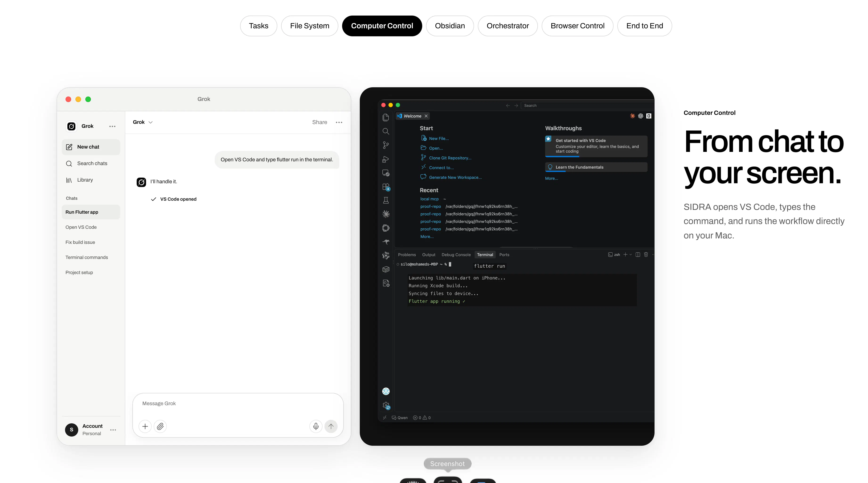Select the Orchestrator tab pill
The height and width of the screenshot is (483, 868).
(508, 26)
